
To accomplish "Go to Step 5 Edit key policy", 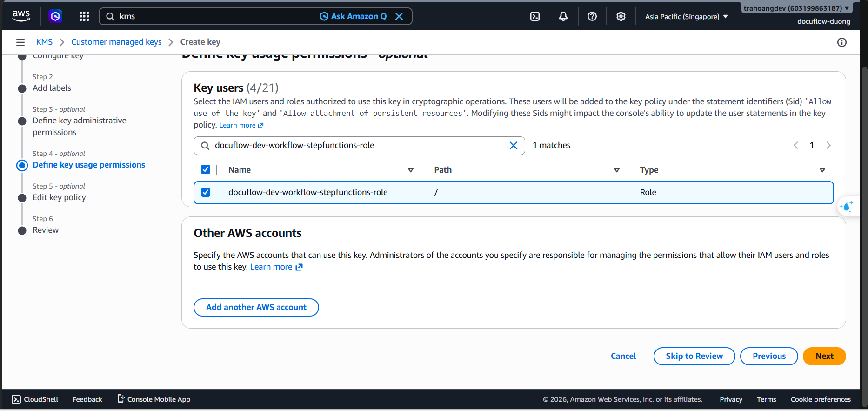I will 59,197.
